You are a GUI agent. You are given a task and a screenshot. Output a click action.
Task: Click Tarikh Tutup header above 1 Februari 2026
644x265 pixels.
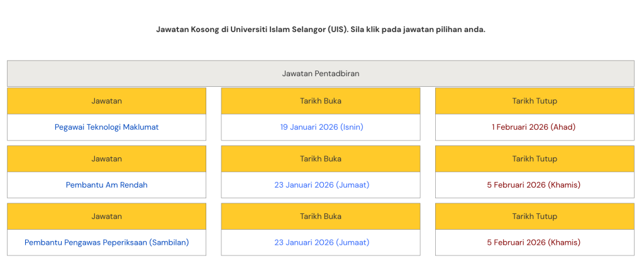[535, 101]
